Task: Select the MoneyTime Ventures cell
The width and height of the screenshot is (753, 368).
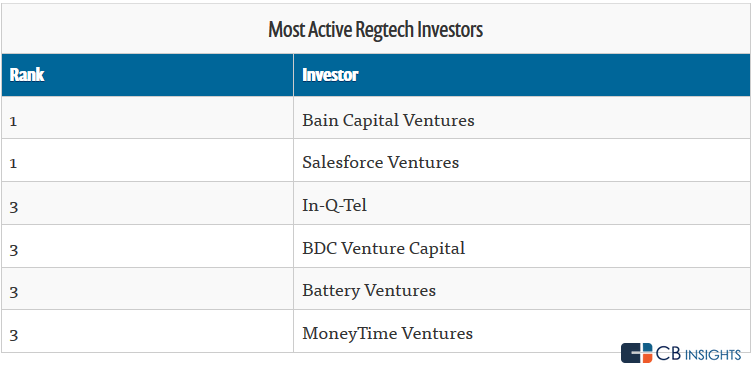Action: [x=522, y=331]
